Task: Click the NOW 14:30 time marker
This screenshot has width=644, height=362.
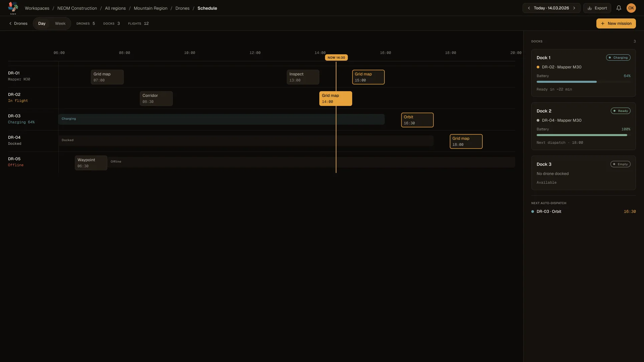Action: pyautogui.click(x=336, y=58)
